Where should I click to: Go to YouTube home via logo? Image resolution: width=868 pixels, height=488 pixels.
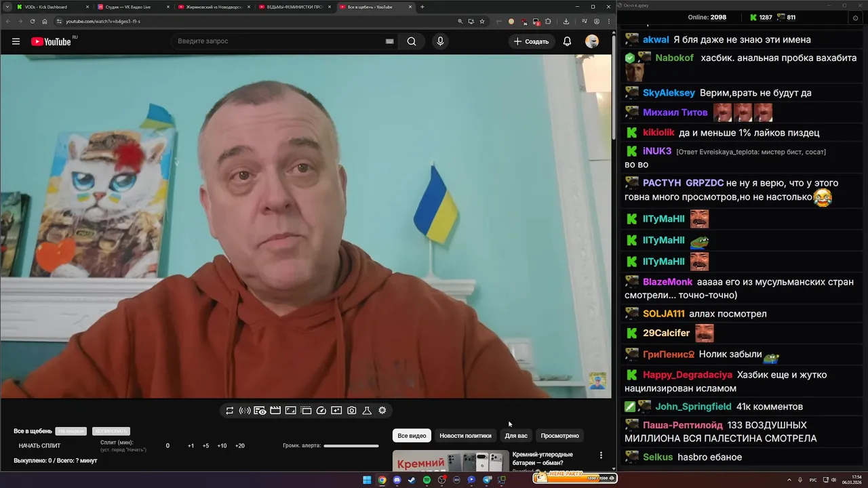click(51, 41)
